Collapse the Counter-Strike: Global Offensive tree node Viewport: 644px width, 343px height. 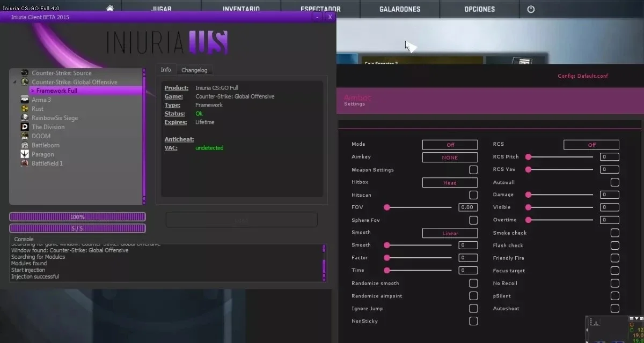(15, 82)
